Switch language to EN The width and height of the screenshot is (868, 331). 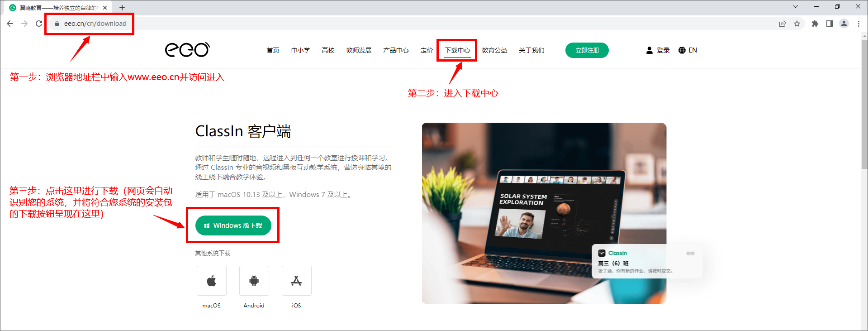(688, 50)
